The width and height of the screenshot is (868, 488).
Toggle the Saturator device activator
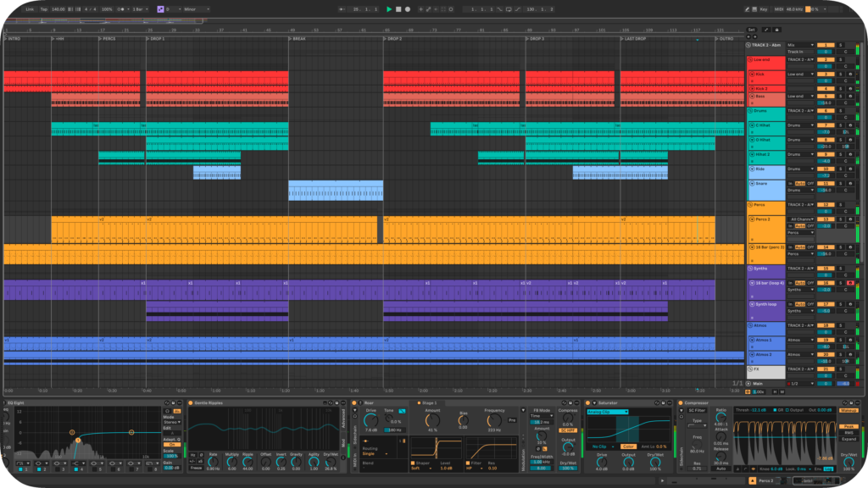tap(589, 402)
